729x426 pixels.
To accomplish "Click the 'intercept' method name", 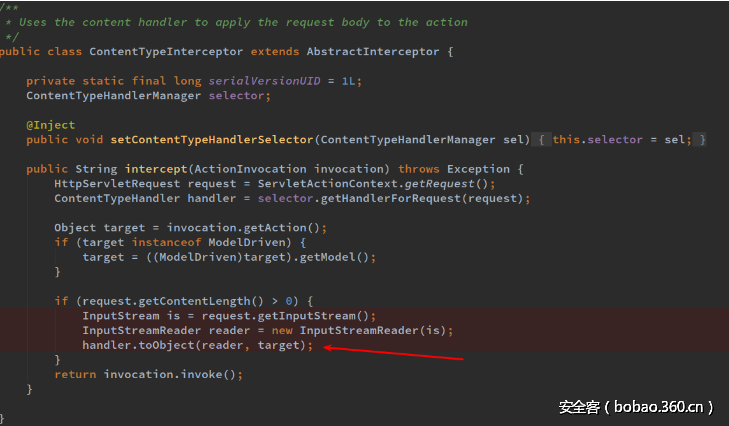I will point(156,169).
